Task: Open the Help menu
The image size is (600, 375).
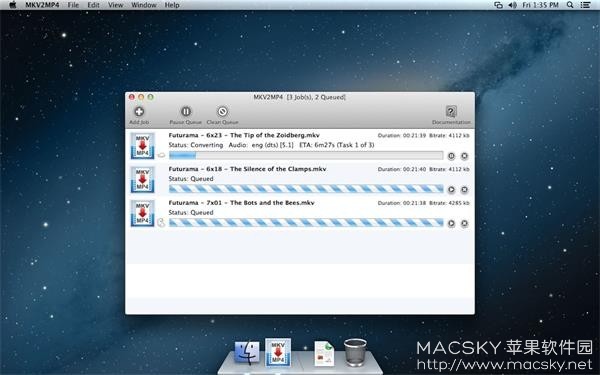Action: [x=172, y=5]
